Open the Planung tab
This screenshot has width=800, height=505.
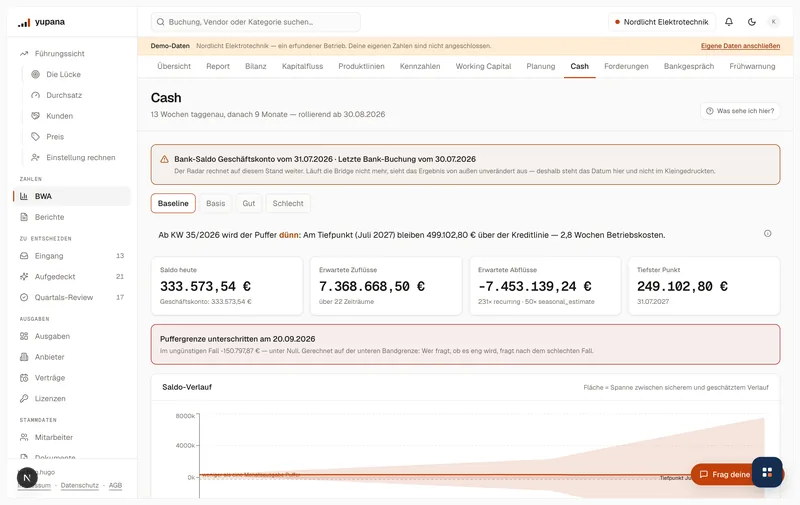coord(541,66)
